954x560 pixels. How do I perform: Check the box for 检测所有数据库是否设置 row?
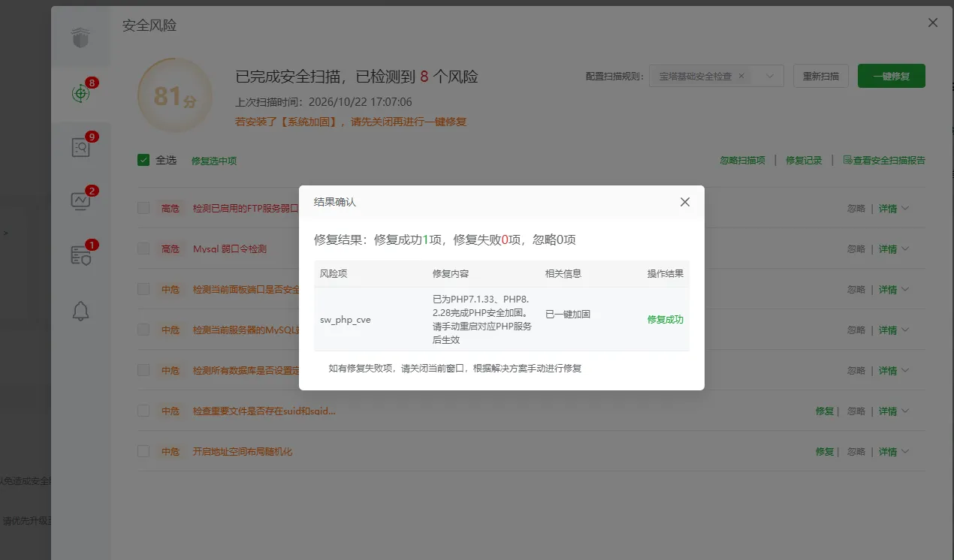(x=143, y=370)
